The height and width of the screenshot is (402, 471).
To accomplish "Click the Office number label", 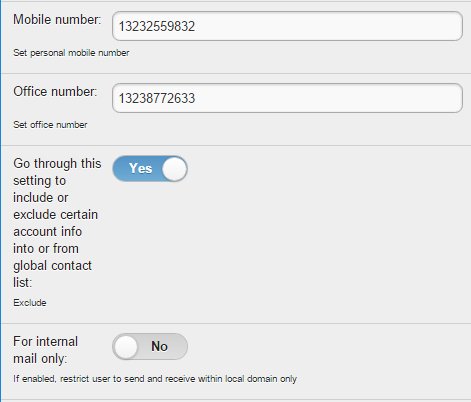I will 55,92.
